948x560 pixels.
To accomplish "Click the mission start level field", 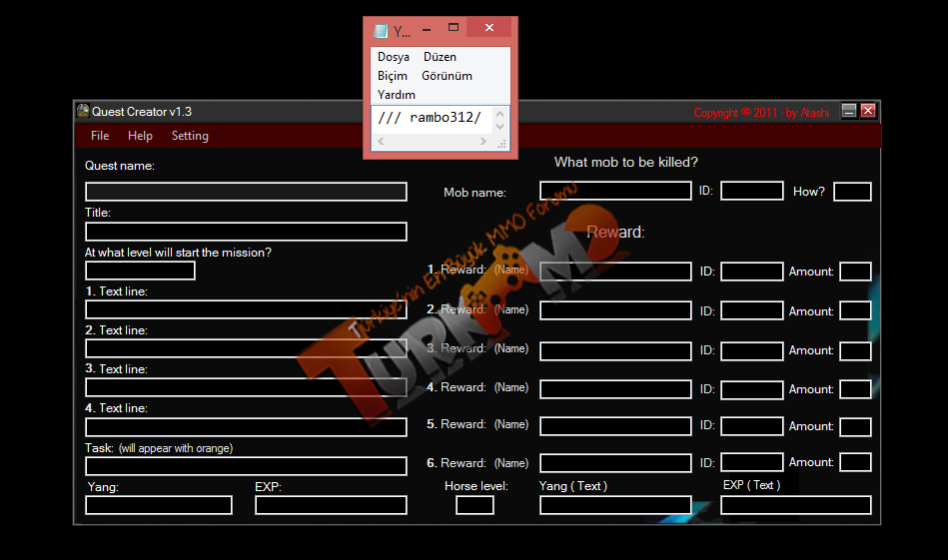I will (140, 271).
